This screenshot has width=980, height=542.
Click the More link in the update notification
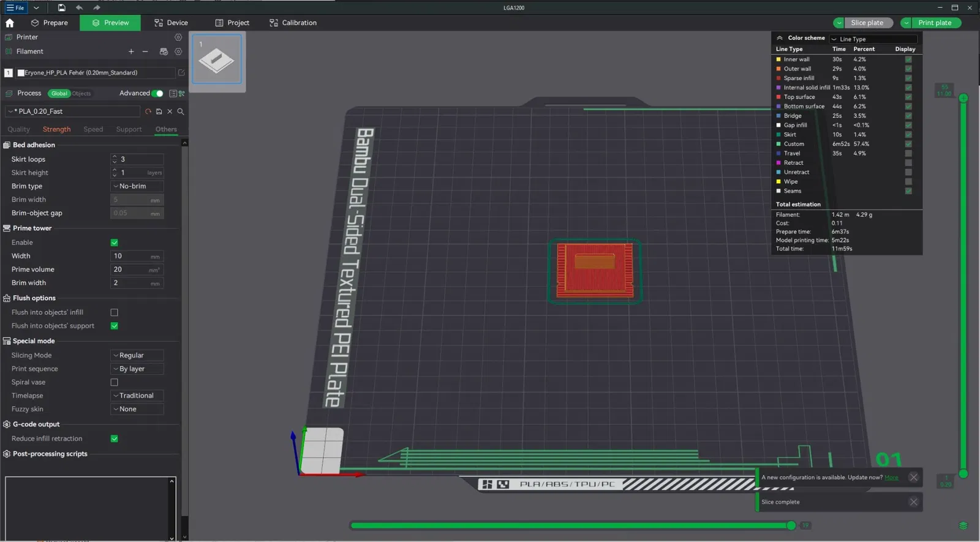click(891, 478)
